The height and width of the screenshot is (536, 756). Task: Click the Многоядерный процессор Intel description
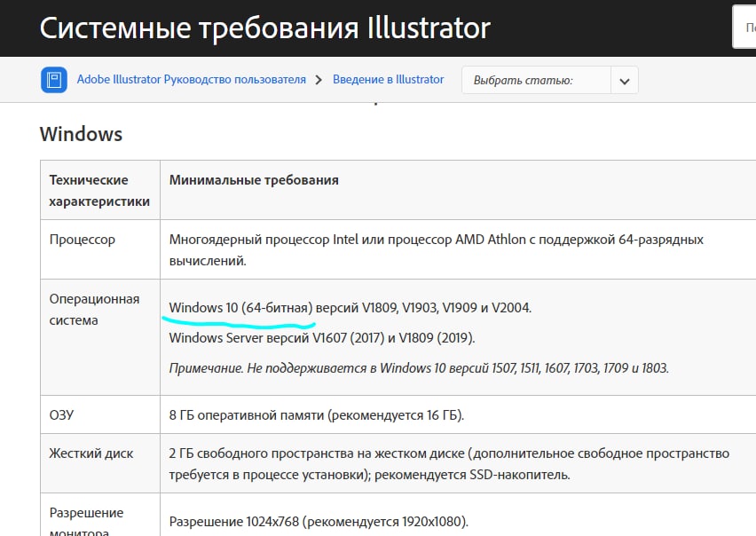437,249
